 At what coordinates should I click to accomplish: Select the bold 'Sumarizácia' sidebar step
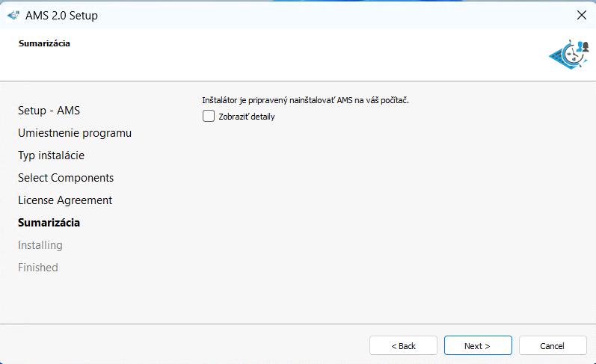(x=49, y=223)
